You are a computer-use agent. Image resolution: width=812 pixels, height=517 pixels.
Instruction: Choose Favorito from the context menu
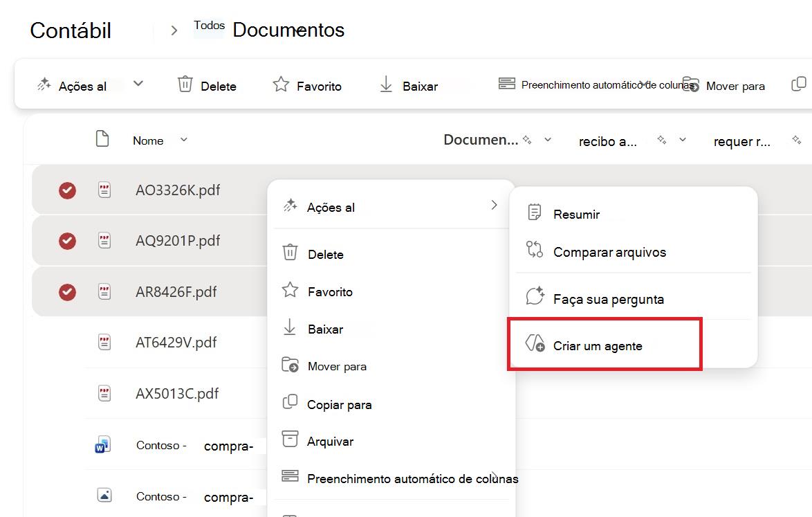coord(391,291)
